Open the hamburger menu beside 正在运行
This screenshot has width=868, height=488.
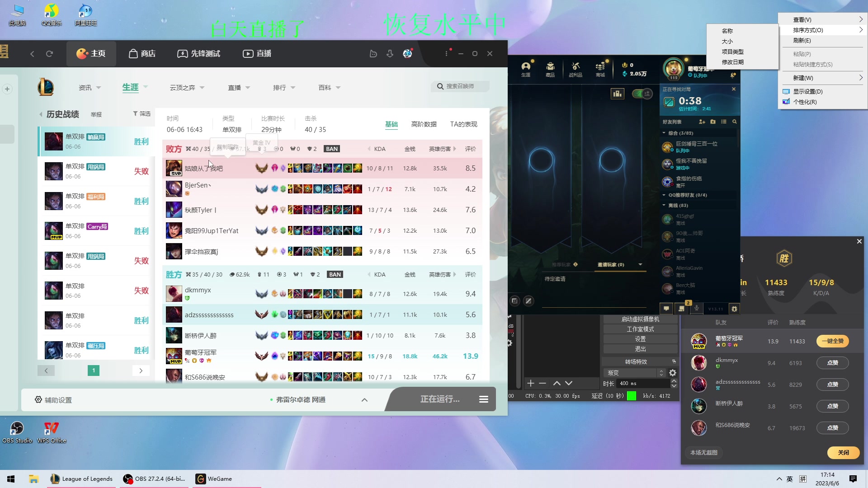[484, 399]
